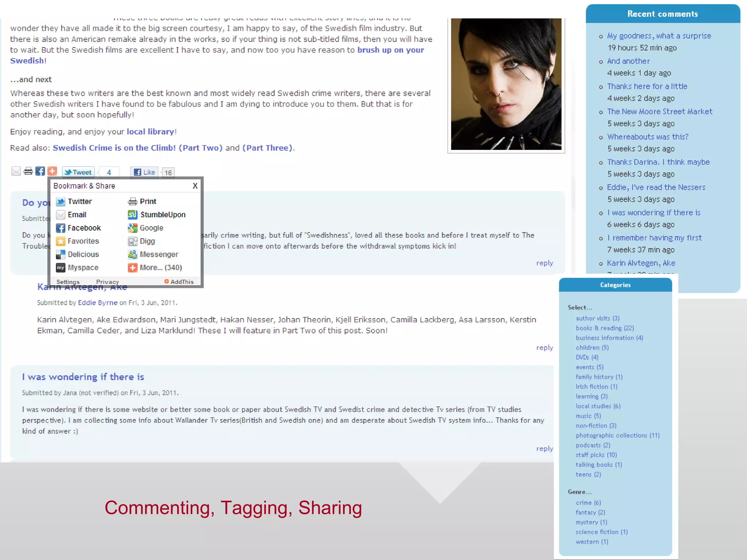Click the AddThis logo link
747x560 pixels.
[179, 282]
